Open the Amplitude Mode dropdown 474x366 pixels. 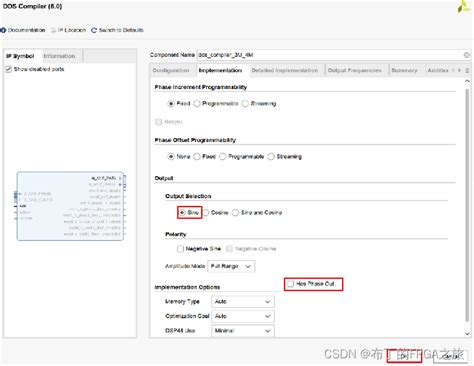point(231,266)
